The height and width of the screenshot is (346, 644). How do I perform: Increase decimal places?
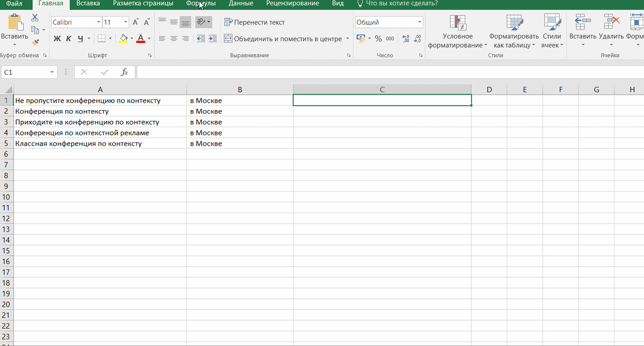coord(406,39)
